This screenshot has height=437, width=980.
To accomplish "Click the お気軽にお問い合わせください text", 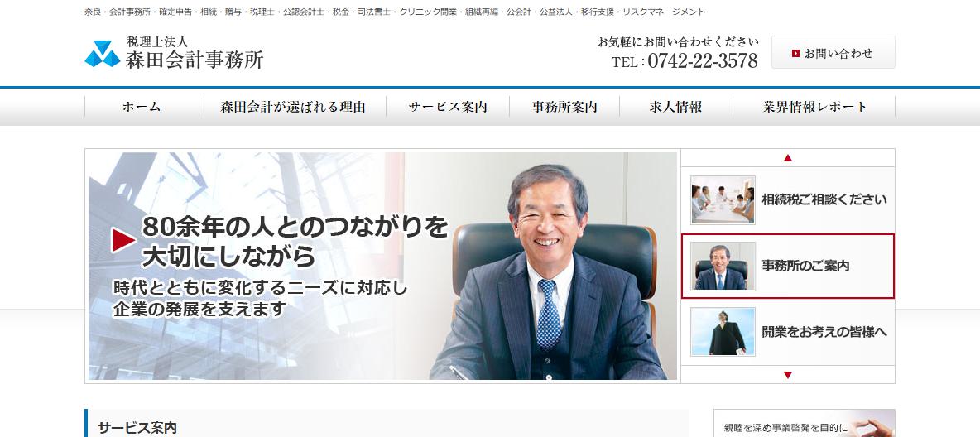I will (x=678, y=42).
